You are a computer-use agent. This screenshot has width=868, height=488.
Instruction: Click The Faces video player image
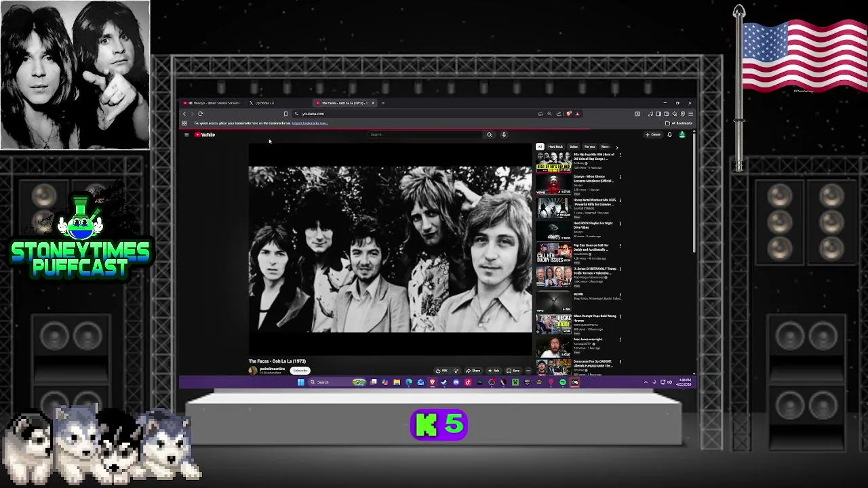(x=390, y=249)
